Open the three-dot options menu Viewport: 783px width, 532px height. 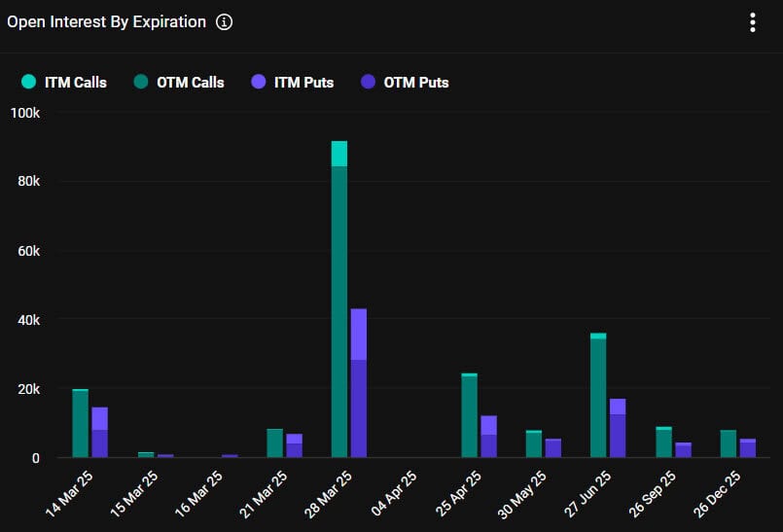click(x=753, y=22)
